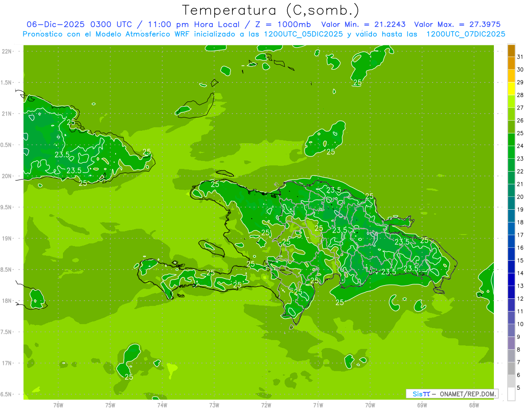Click the 25 contour label near 17N, 75W

coord(129,377)
